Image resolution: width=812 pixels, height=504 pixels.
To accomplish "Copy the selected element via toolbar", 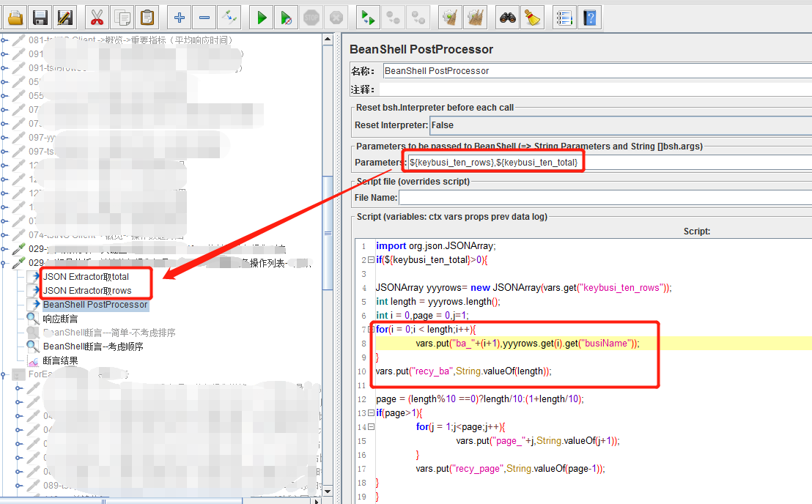I will pyautogui.click(x=122, y=18).
